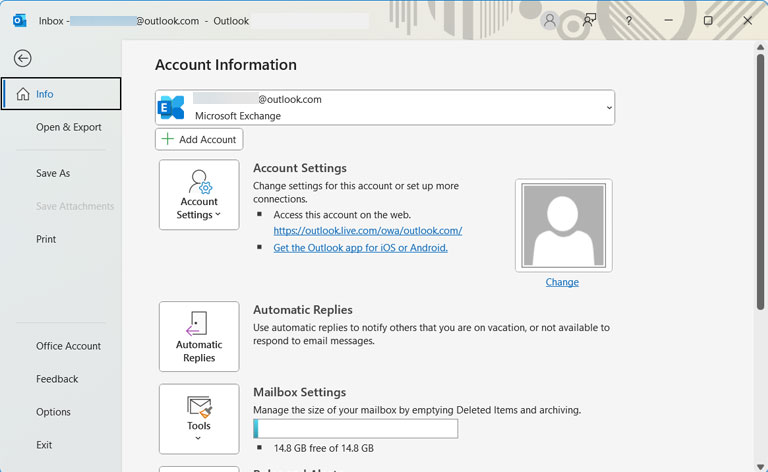
Task: Click the account profile icon in title bar
Action: (550, 21)
